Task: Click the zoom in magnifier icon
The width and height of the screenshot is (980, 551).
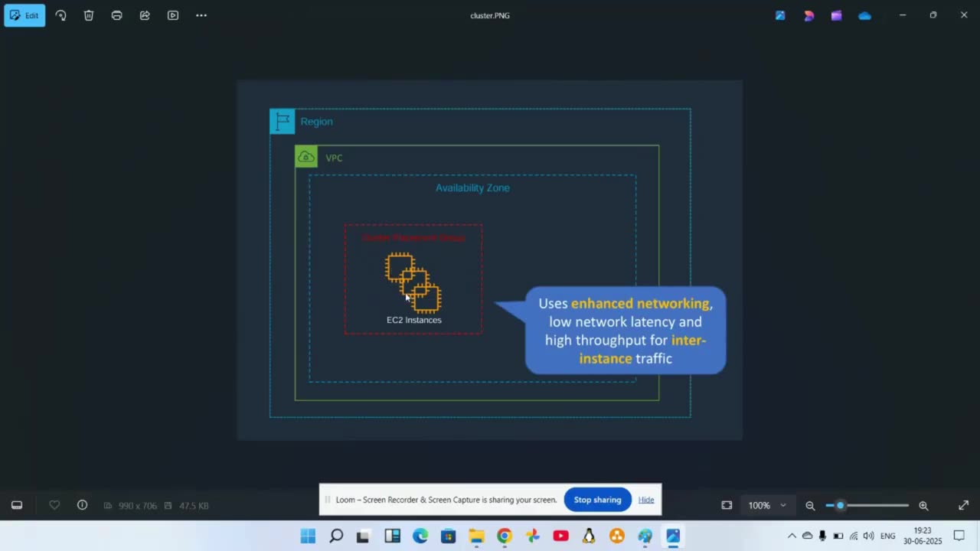Action: click(923, 505)
